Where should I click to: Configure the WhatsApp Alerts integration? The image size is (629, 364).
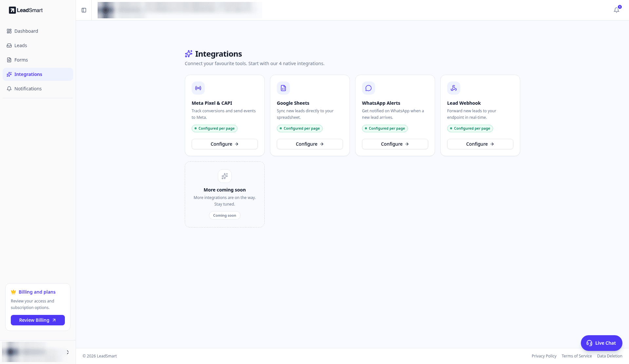click(x=395, y=144)
